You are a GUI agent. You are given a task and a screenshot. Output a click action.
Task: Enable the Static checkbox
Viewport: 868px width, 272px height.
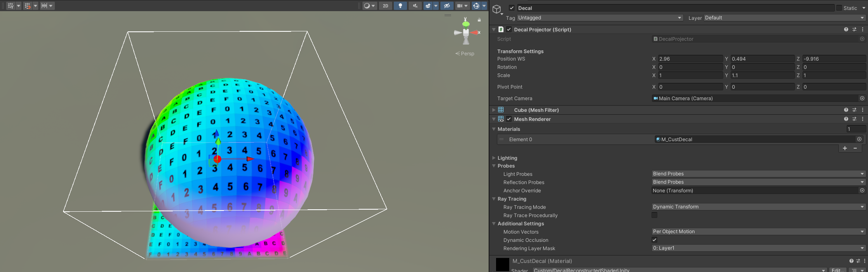(x=839, y=8)
